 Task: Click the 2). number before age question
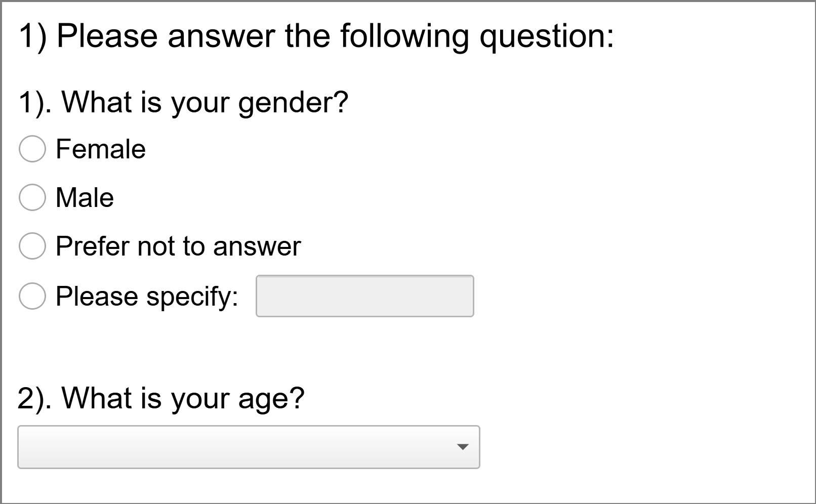coord(34,398)
